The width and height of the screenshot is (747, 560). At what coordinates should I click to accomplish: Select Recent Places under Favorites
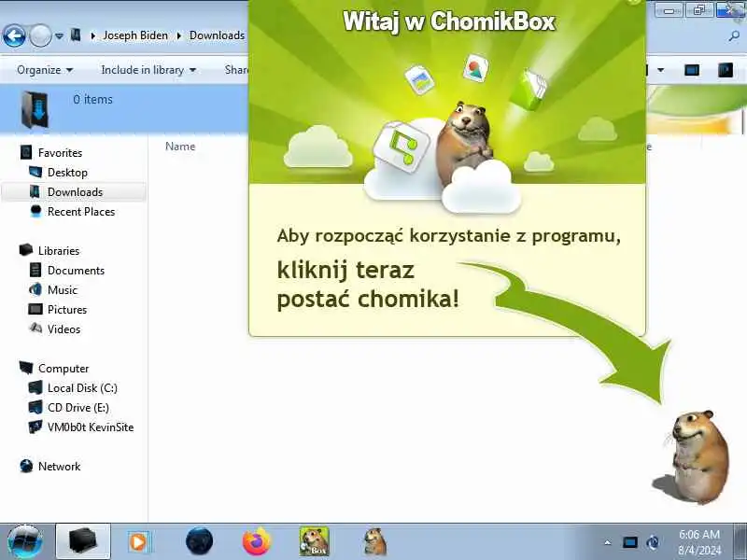tap(81, 212)
